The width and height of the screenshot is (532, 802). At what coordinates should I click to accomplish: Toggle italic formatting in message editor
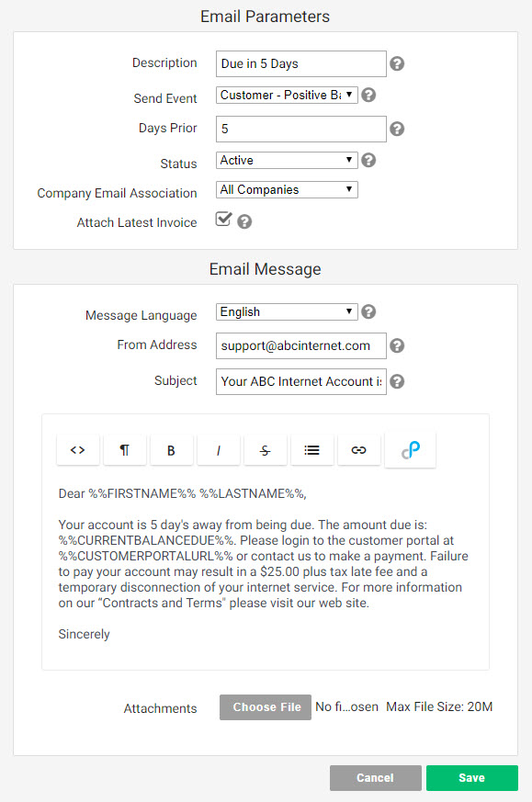point(219,450)
